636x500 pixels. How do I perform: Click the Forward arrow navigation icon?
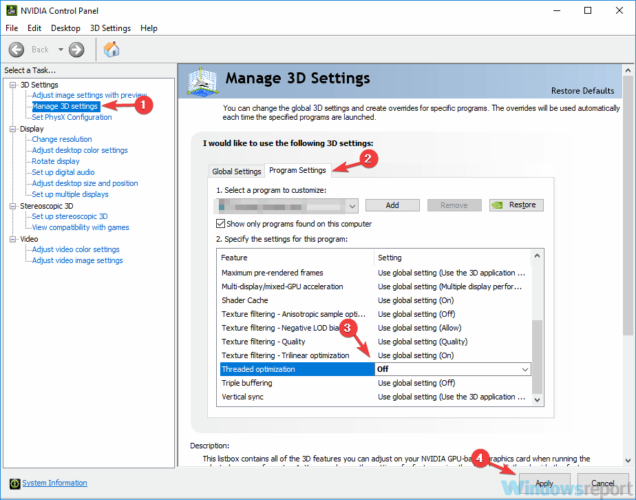tap(76, 50)
